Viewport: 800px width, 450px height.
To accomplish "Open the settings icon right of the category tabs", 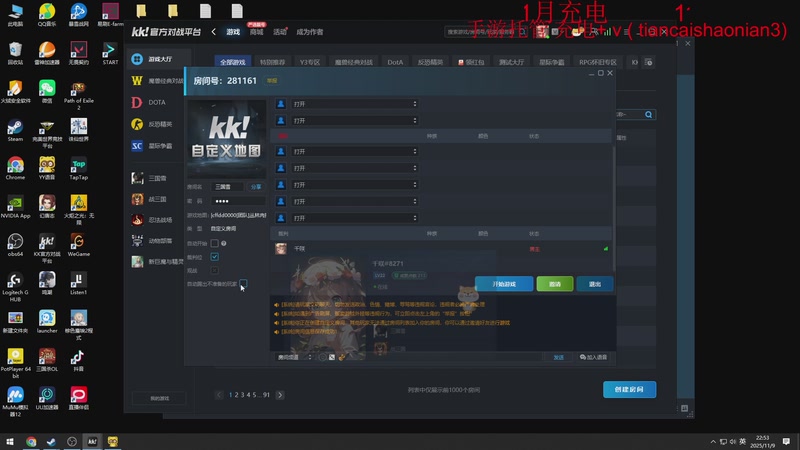I will point(648,62).
